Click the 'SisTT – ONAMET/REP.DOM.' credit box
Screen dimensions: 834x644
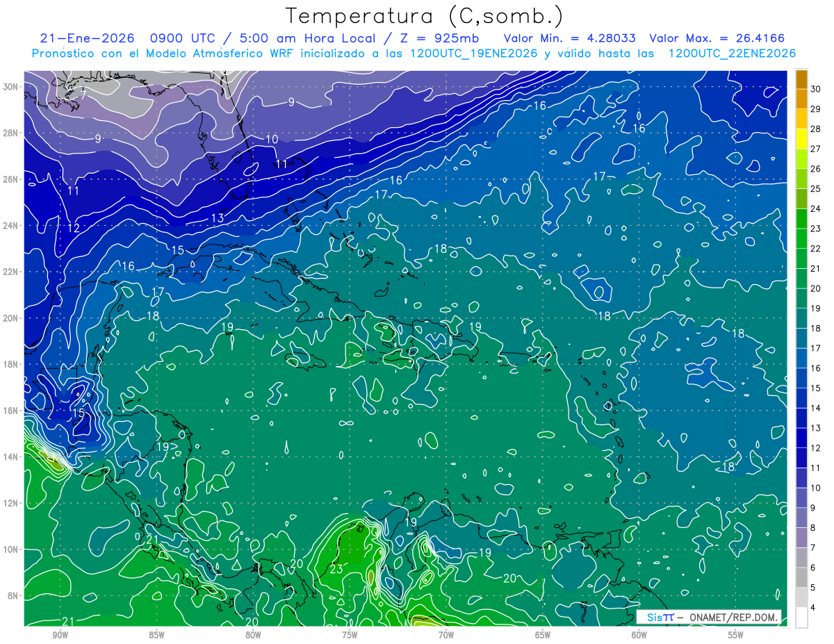tap(708, 617)
